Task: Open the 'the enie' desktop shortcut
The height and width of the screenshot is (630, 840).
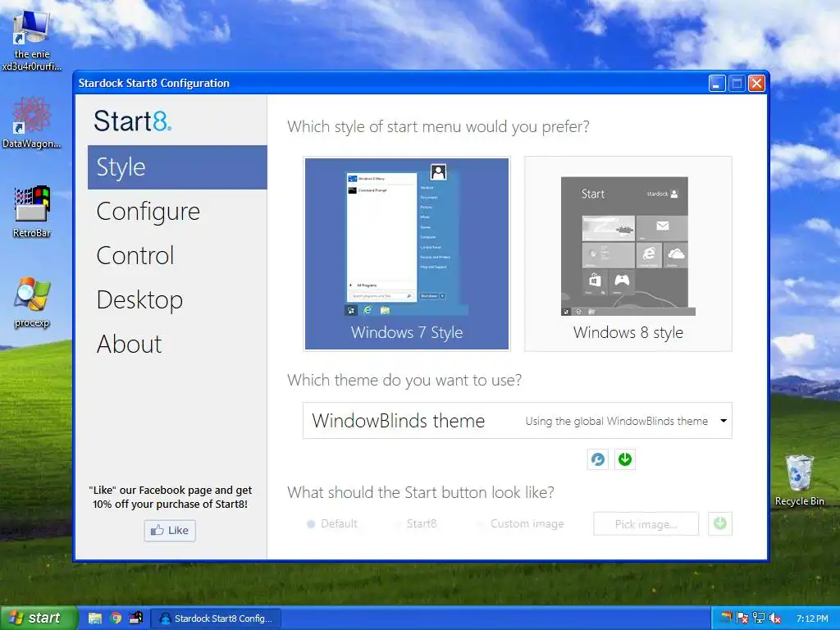Action: pos(31,42)
